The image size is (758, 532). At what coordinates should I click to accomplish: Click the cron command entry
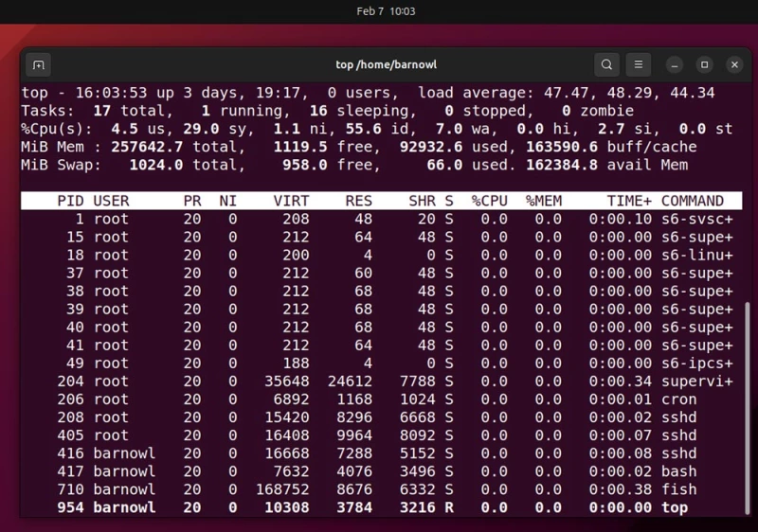coord(679,399)
